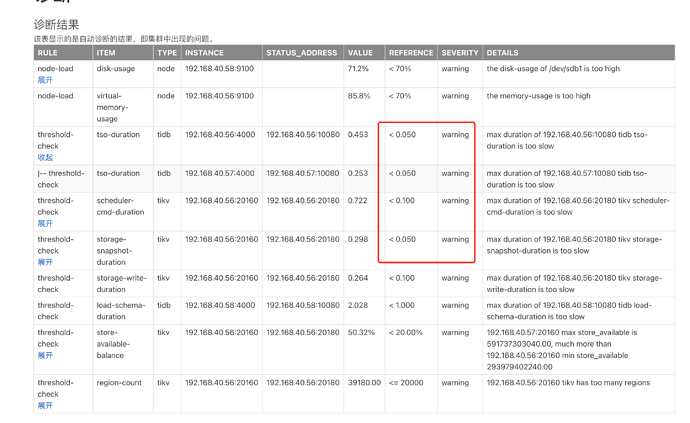Image resolution: width=690 pixels, height=423 pixels.
Task: Expand the region-count row via 展开
Action: click(x=45, y=406)
